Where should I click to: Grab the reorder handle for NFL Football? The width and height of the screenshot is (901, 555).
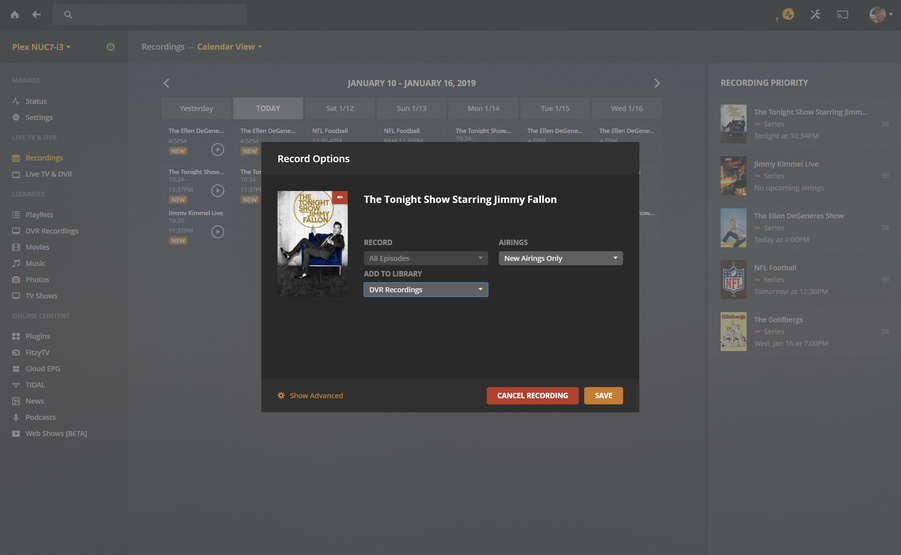[885, 279]
